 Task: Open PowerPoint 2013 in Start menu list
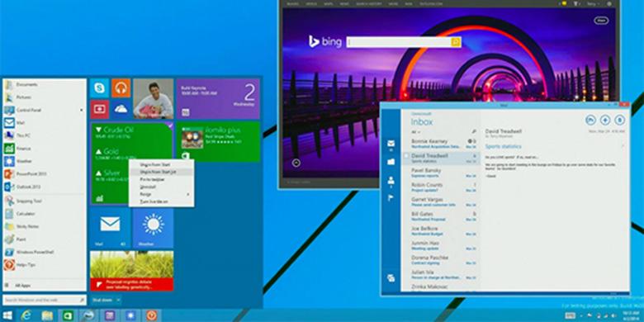click(x=45, y=173)
